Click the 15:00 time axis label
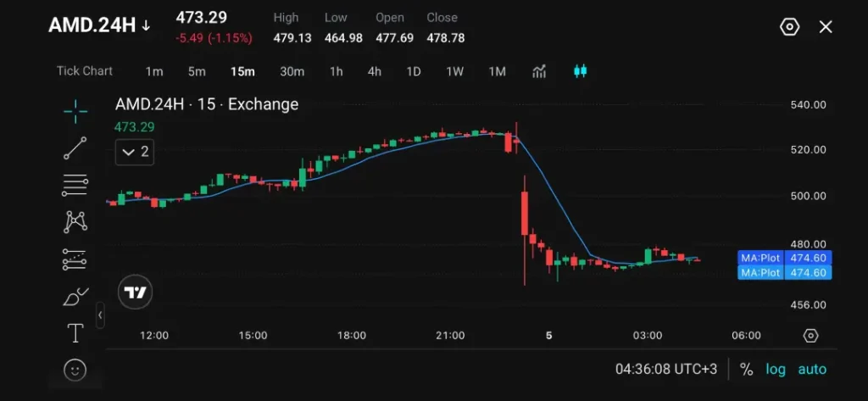This screenshot has width=868, height=401. [253, 336]
